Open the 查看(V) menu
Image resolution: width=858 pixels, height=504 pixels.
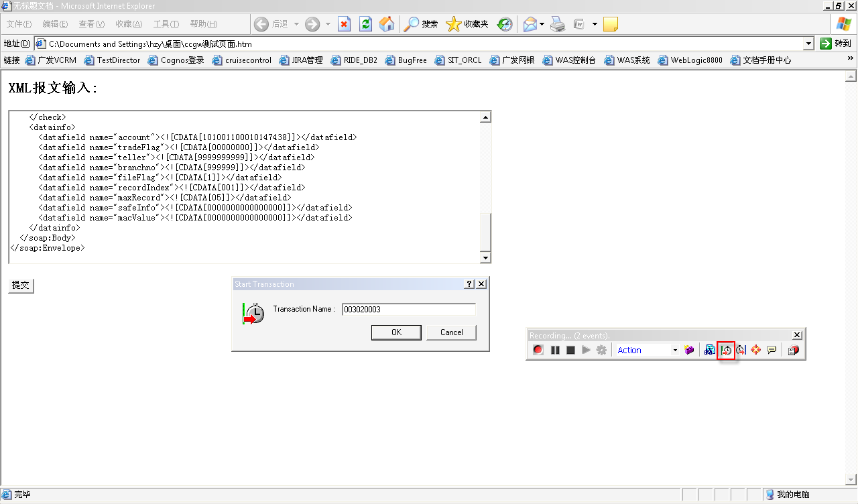click(x=92, y=24)
